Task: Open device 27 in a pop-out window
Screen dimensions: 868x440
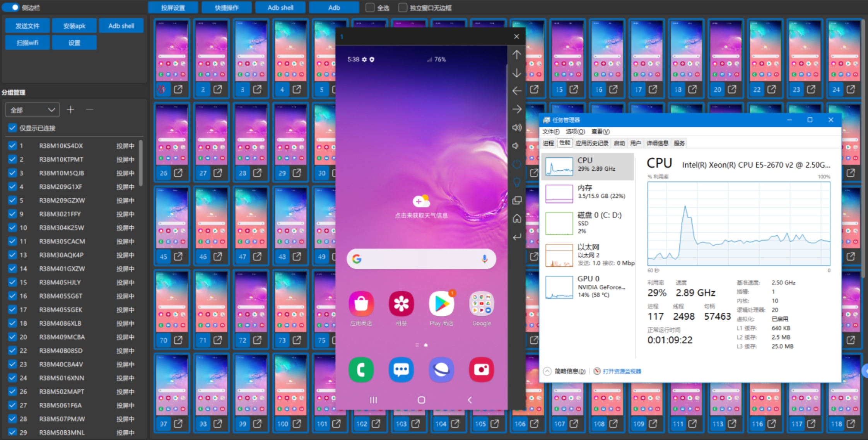Action: pyautogui.click(x=218, y=173)
